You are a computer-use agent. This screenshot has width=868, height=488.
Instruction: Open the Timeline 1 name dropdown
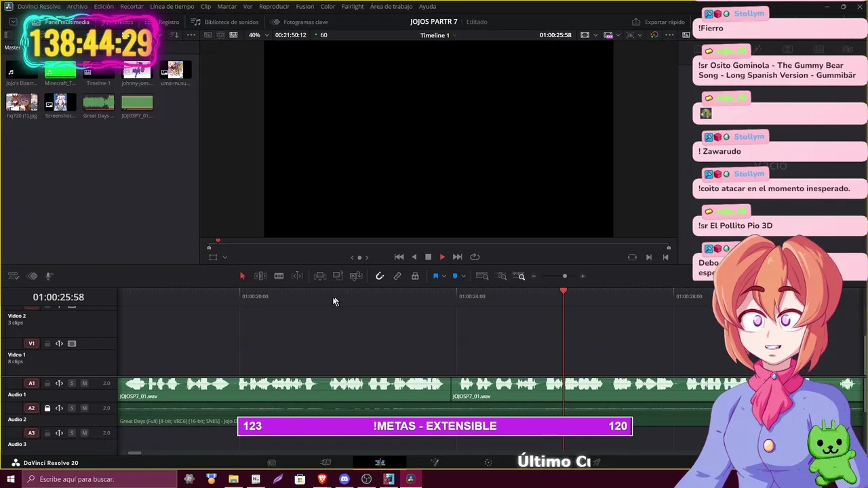pyautogui.click(x=438, y=35)
